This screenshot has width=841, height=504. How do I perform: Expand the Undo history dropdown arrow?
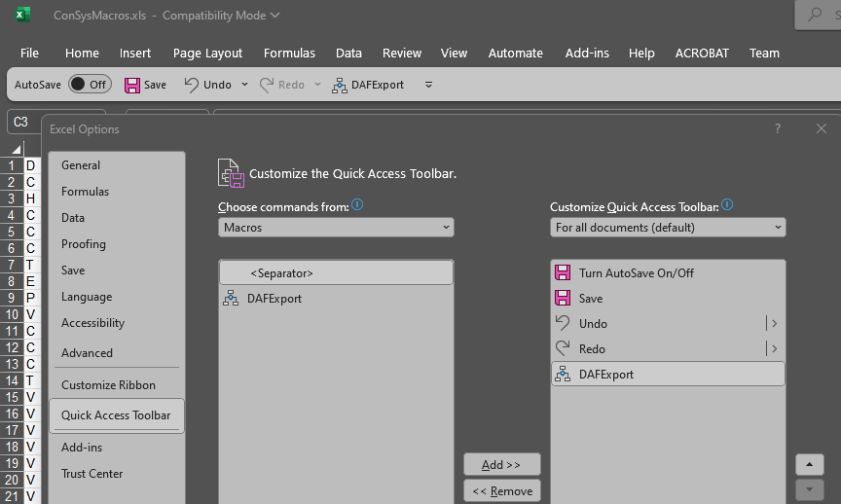click(244, 85)
